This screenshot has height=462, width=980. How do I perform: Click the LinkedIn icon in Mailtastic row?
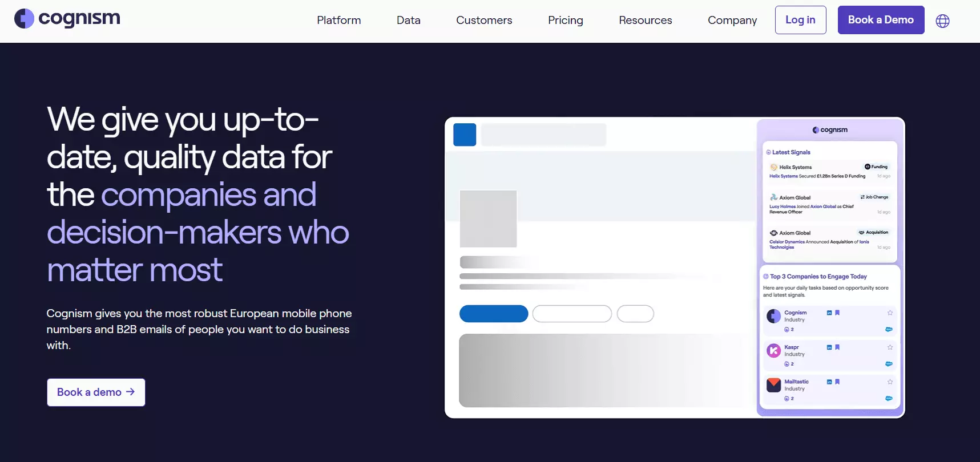829,382
